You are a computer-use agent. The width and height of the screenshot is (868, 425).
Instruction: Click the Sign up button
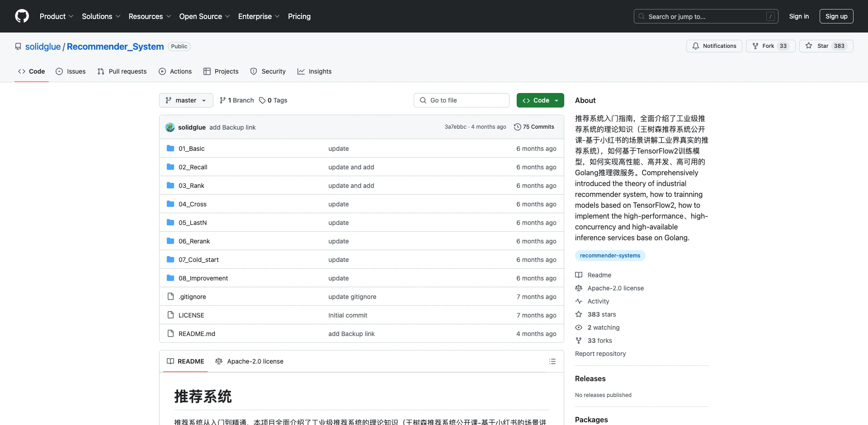836,16
